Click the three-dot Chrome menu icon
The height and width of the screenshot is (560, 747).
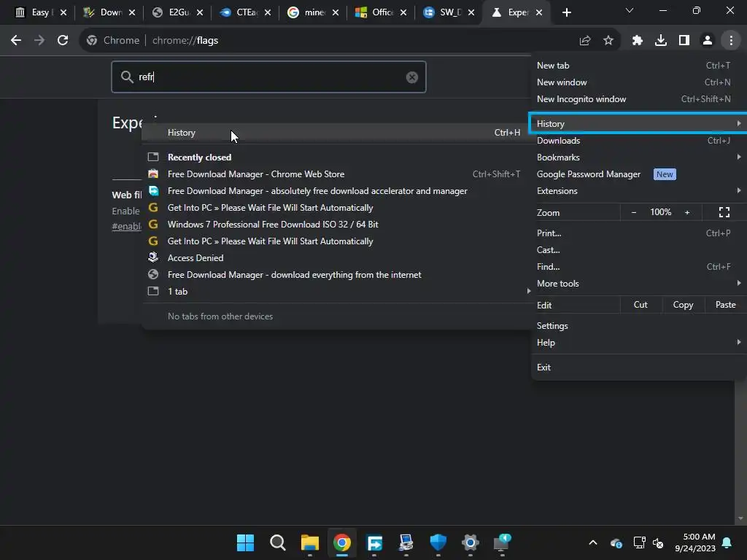tap(731, 41)
